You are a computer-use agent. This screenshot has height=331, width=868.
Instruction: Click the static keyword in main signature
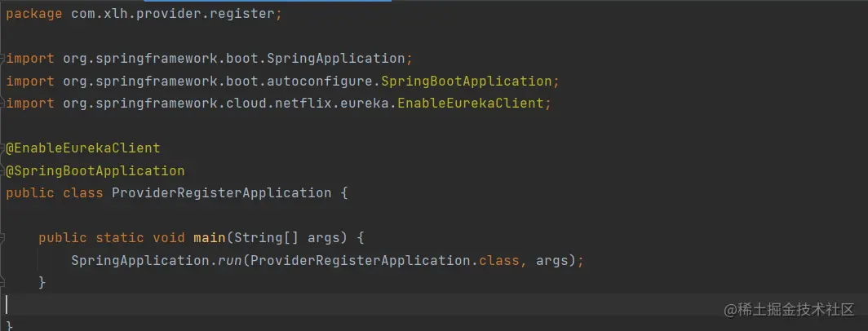click(x=120, y=238)
